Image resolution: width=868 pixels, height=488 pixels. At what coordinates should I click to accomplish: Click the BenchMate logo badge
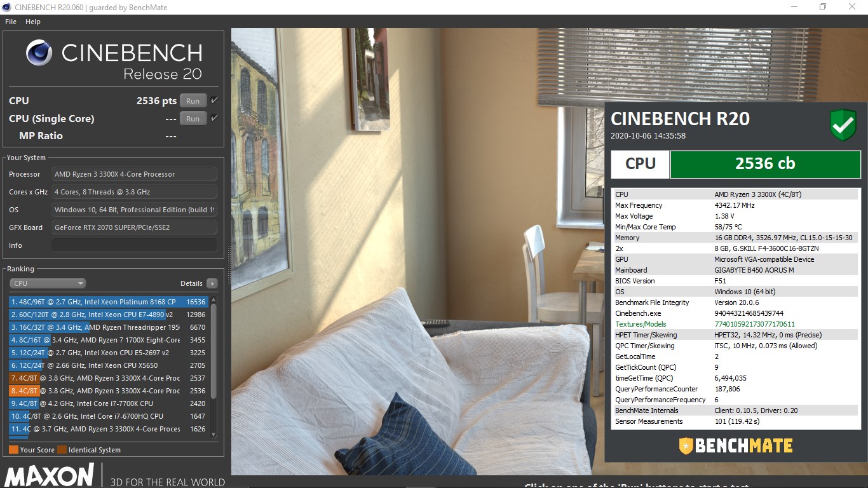coord(735,445)
